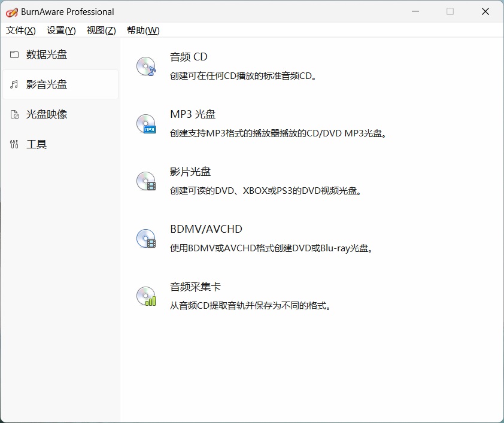Switch to the 数据光盘 category
504x423 pixels.
point(60,54)
